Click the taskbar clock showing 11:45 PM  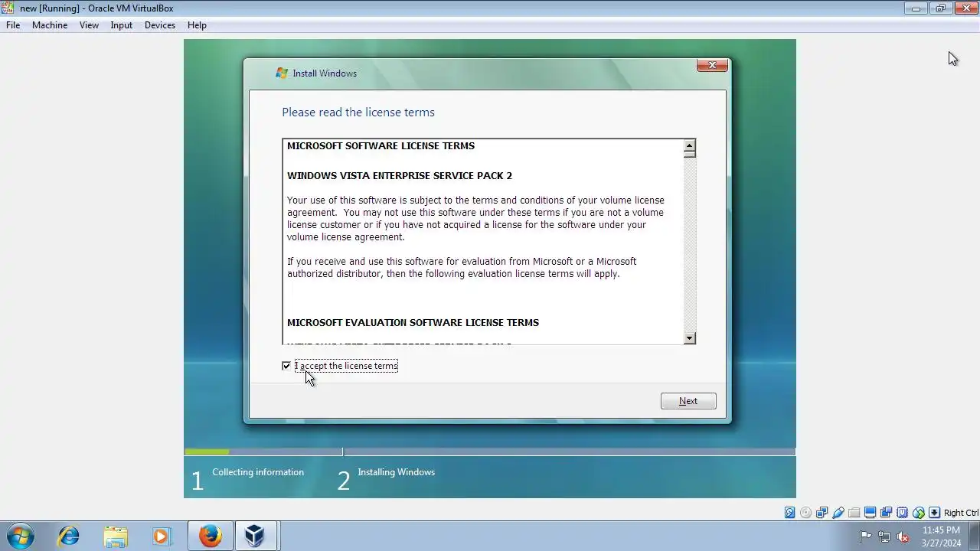click(941, 536)
